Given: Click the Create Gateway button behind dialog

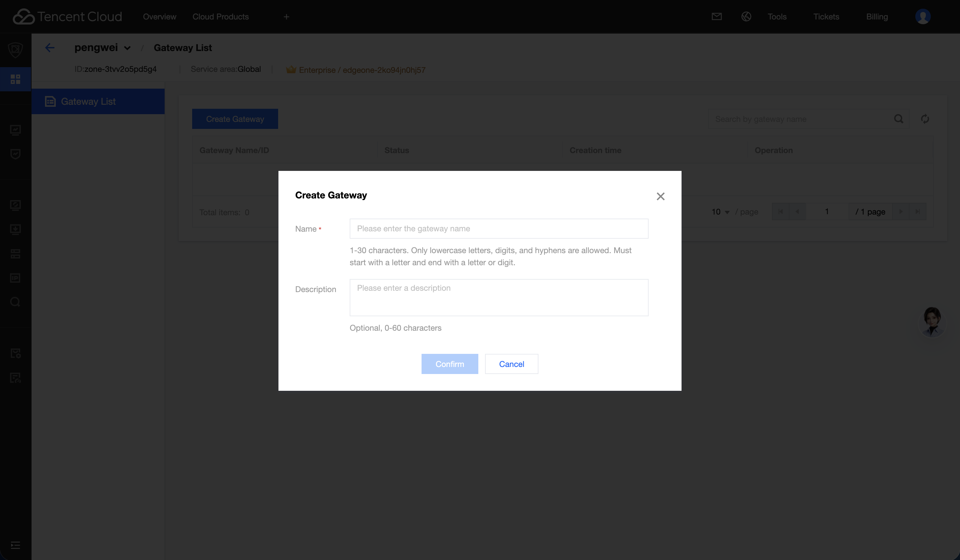Looking at the screenshot, I should click(x=235, y=119).
